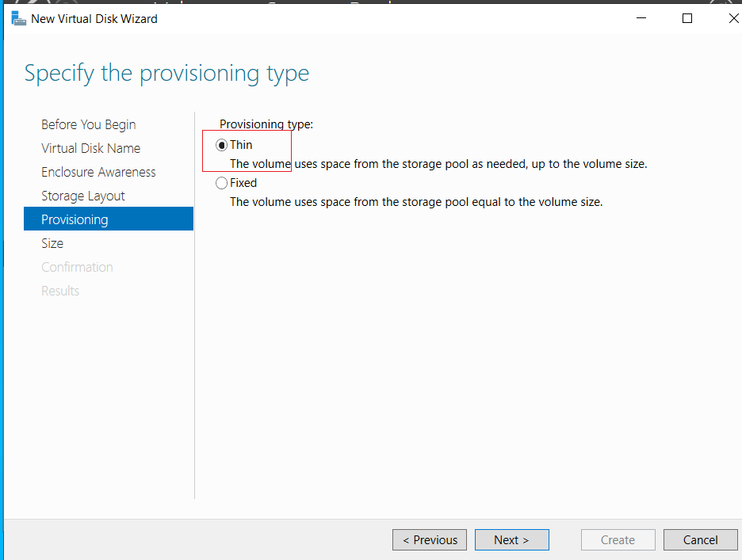Click the Confirmation step in sidebar

(x=77, y=267)
